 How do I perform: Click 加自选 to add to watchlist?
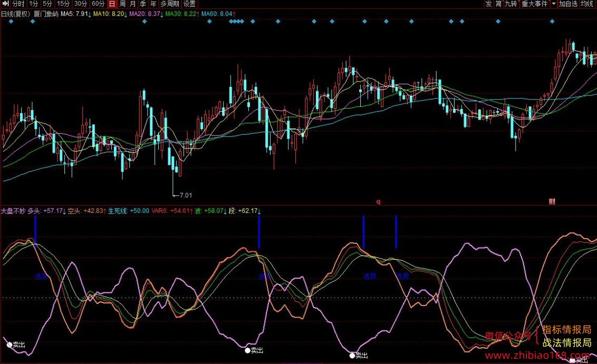pyautogui.click(x=569, y=4)
